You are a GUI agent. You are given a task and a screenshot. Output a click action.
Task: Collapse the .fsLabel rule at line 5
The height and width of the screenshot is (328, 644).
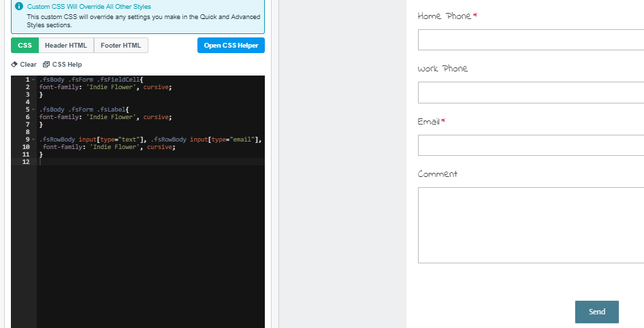[x=33, y=110]
